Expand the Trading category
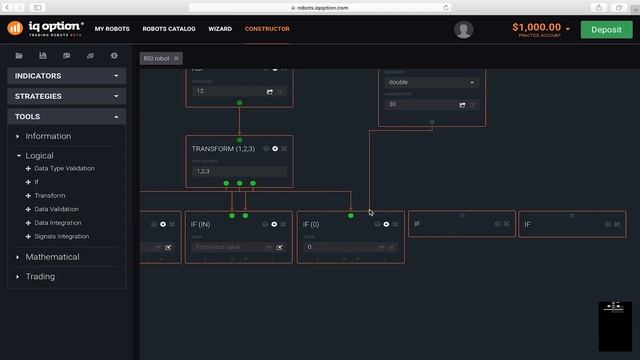Screen dimensions: 640x360 coord(36,276)
